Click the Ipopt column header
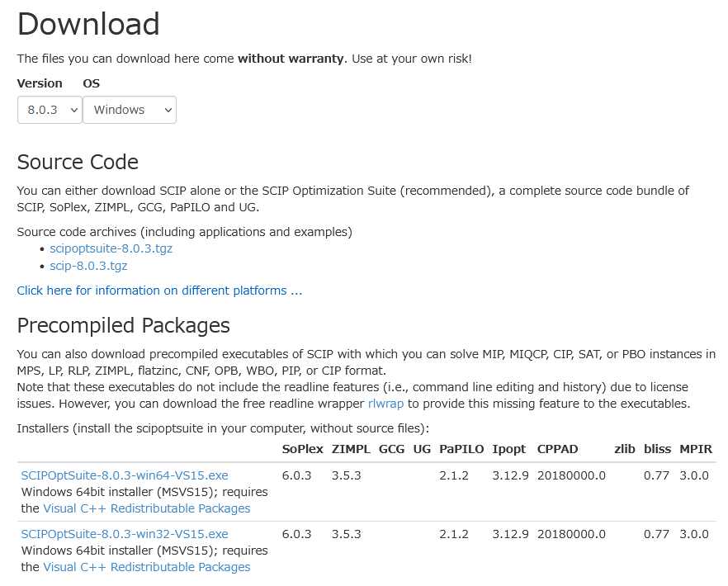The image size is (728, 586). [x=509, y=449]
